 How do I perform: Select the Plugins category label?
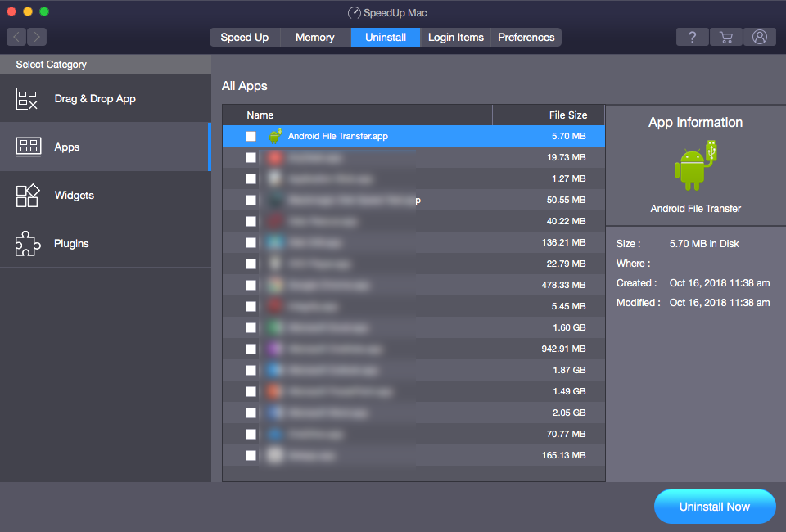(x=71, y=243)
